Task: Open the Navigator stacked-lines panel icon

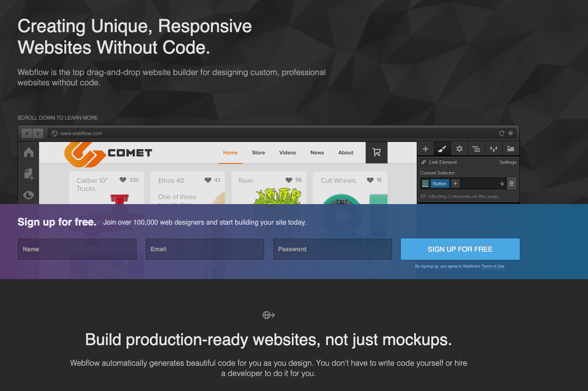Action: 476,148
